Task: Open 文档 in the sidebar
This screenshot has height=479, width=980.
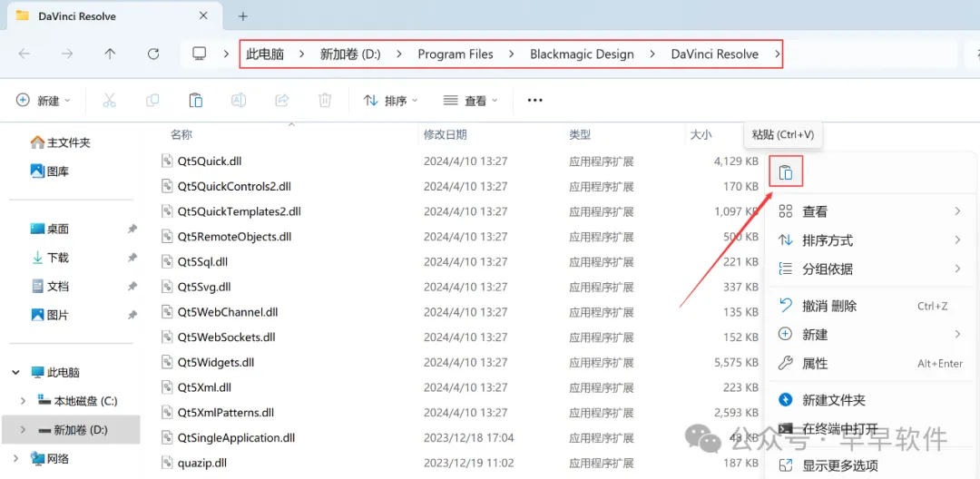Action: [x=49, y=287]
